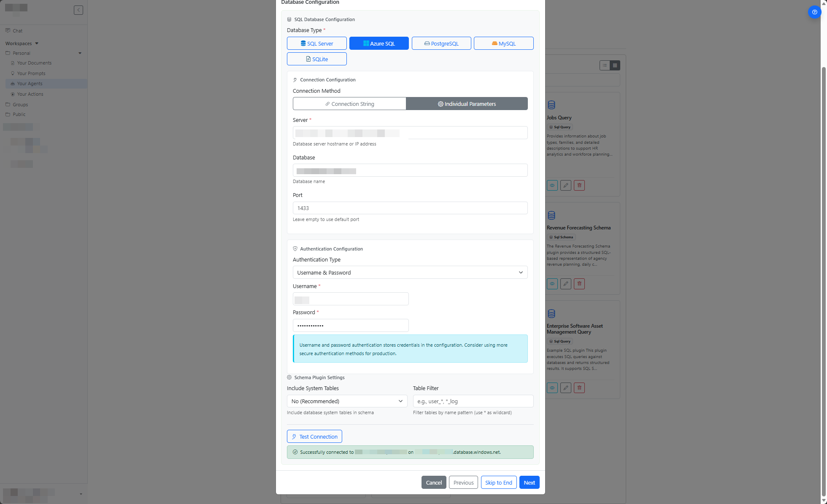This screenshot has height=504, width=827.
Task: Click the Jobs Query database icon
Action: (x=551, y=105)
